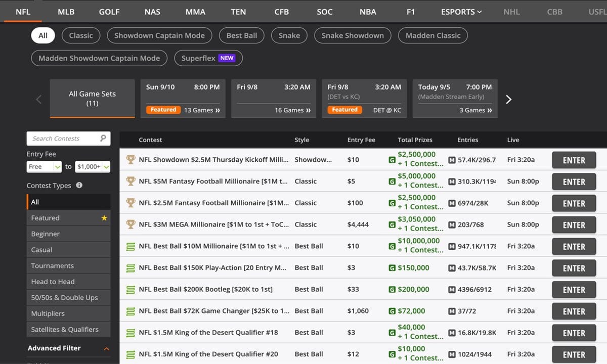Click trophy icon beside NFL $5M Fantasy Football Millionaire
This screenshot has width=607, height=364.
coord(131,181)
